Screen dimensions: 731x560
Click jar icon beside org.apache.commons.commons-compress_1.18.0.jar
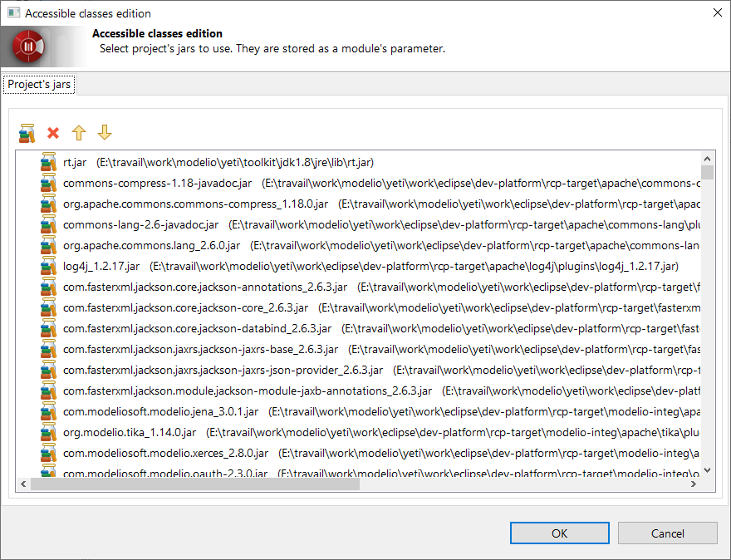coord(48,204)
